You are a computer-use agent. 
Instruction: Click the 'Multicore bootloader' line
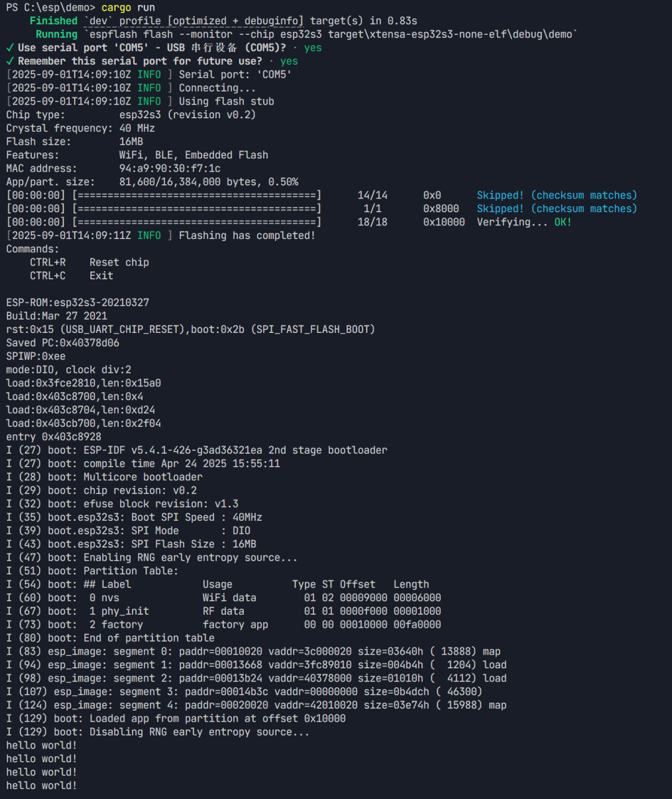coord(105,477)
